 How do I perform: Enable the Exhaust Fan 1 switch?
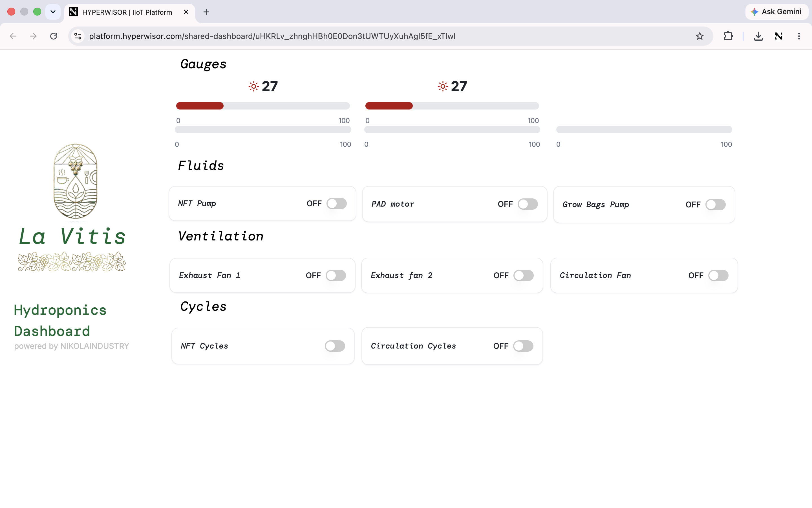click(336, 275)
